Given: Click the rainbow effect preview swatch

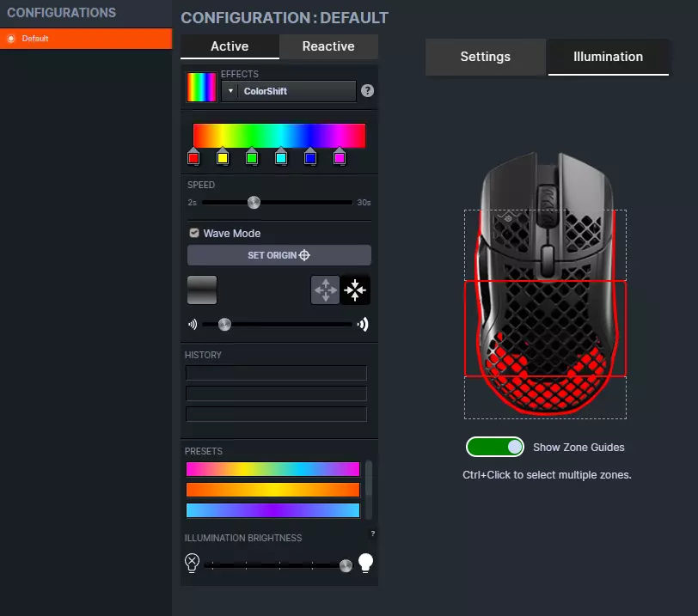Looking at the screenshot, I should point(201,87).
